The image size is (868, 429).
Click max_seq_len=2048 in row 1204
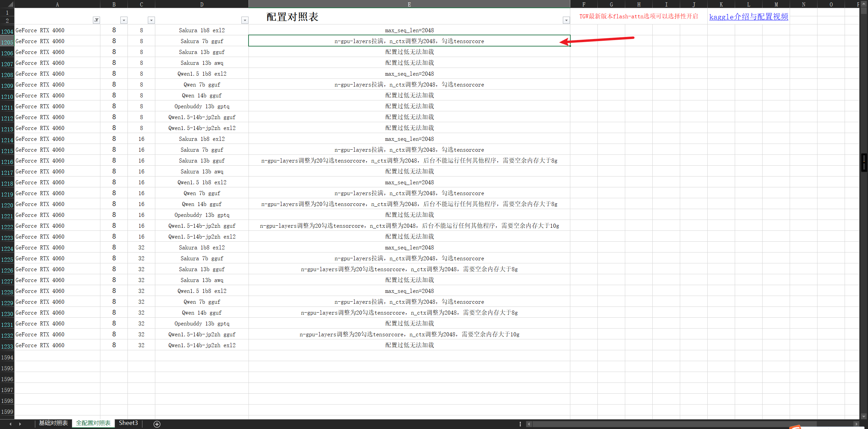point(409,30)
